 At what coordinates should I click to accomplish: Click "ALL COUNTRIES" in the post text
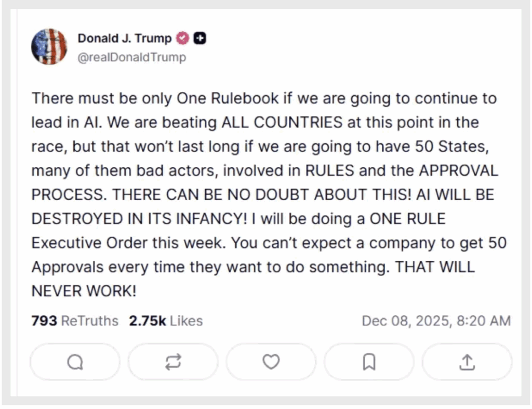pyautogui.click(x=282, y=123)
